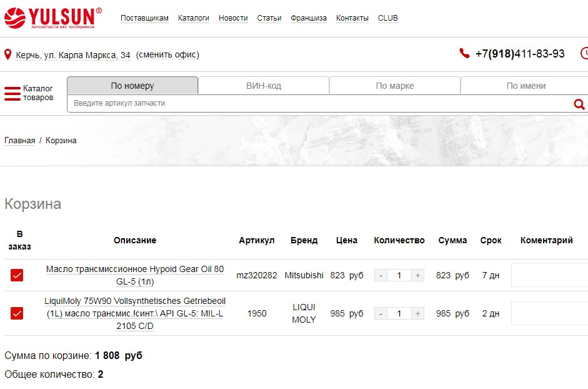The image size is (588, 389).
Task: Increase quantity of Mitsubishi gear oil
Action: (x=418, y=275)
